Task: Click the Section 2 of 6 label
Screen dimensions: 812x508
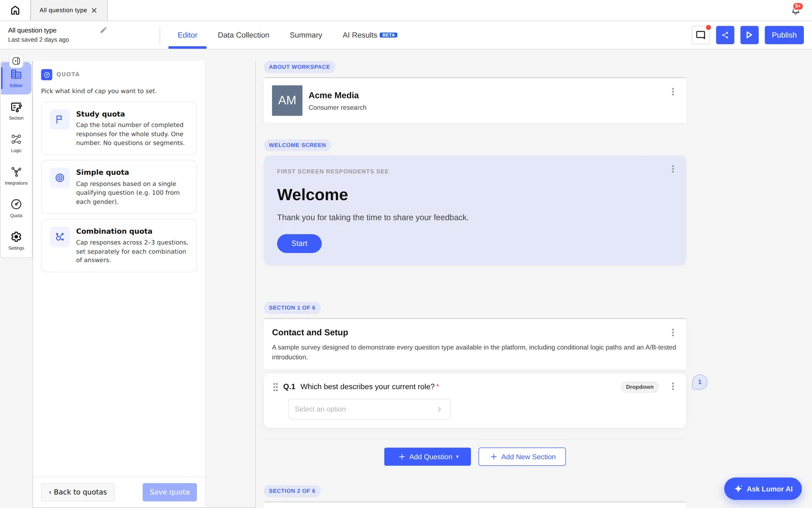Action: tap(292, 491)
